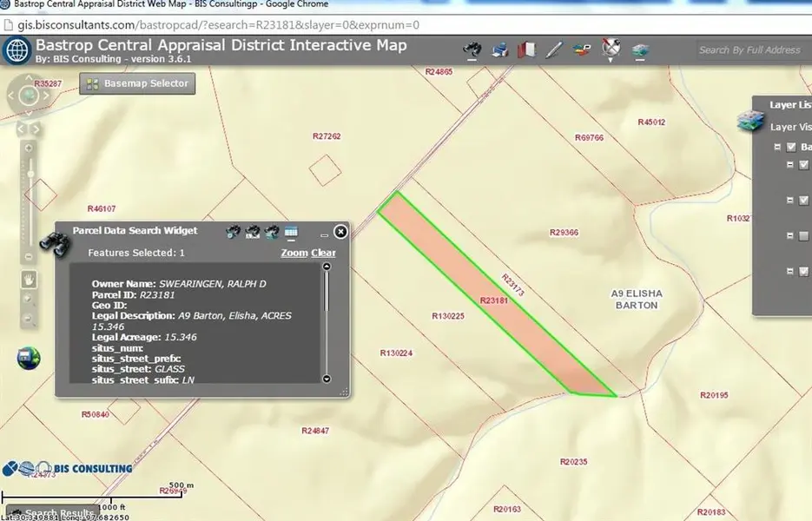Image resolution: width=812 pixels, height=521 pixels.
Task: Open the layer list stack icon in header
Action: tap(640, 50)
